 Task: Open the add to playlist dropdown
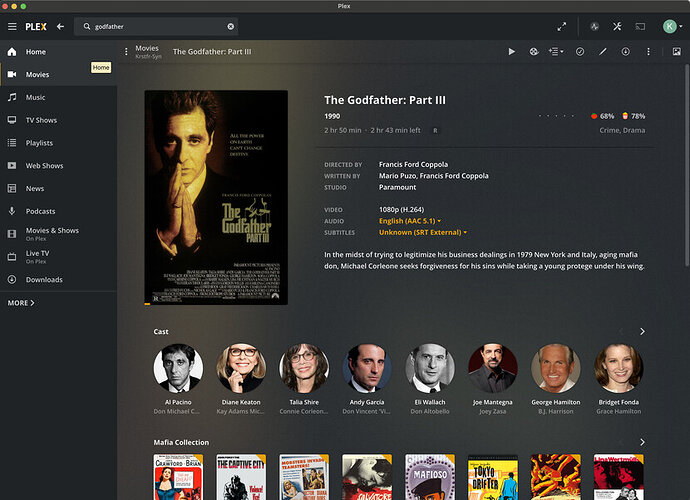556,51
